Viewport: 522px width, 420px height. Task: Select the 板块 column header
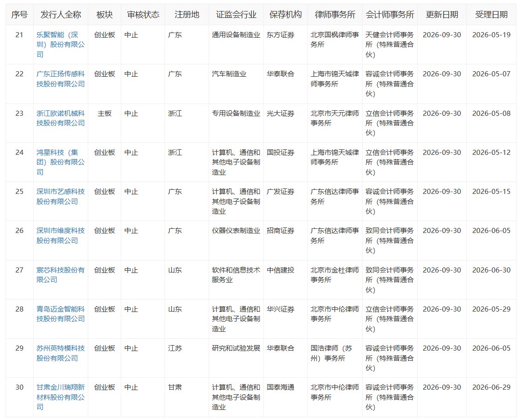tap(104, 15)
